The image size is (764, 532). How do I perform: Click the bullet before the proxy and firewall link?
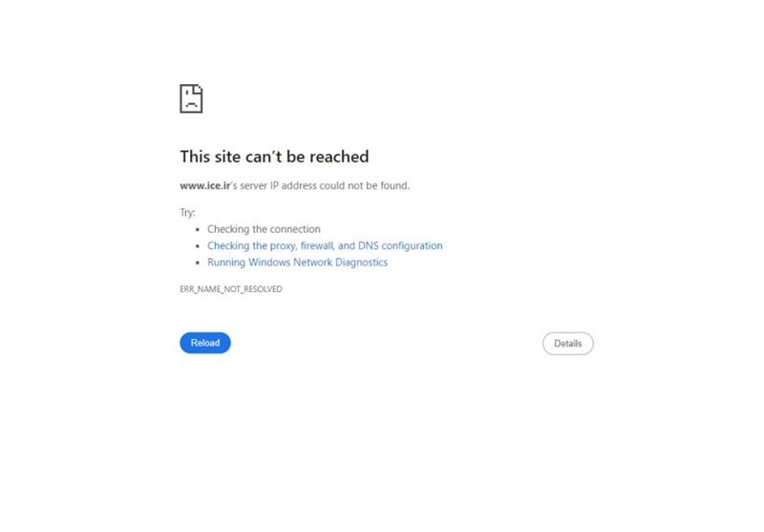pyautogui.click(x=198, y=246)
